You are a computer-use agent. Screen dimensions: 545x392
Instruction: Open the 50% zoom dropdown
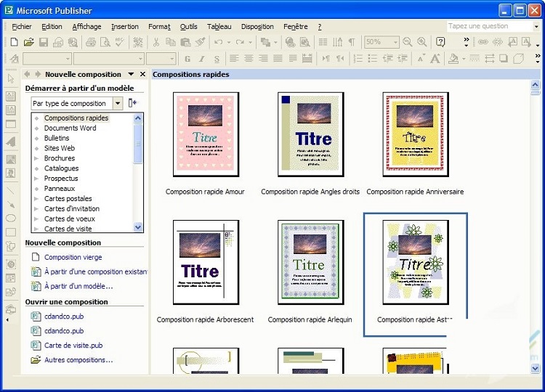(395, 42)
